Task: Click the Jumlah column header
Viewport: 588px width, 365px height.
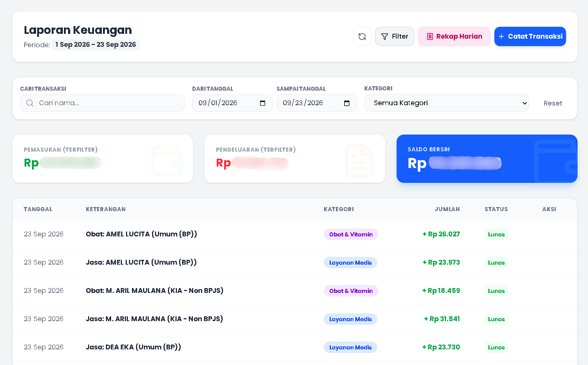Action: pyautogui.click(x=447, y=209)
